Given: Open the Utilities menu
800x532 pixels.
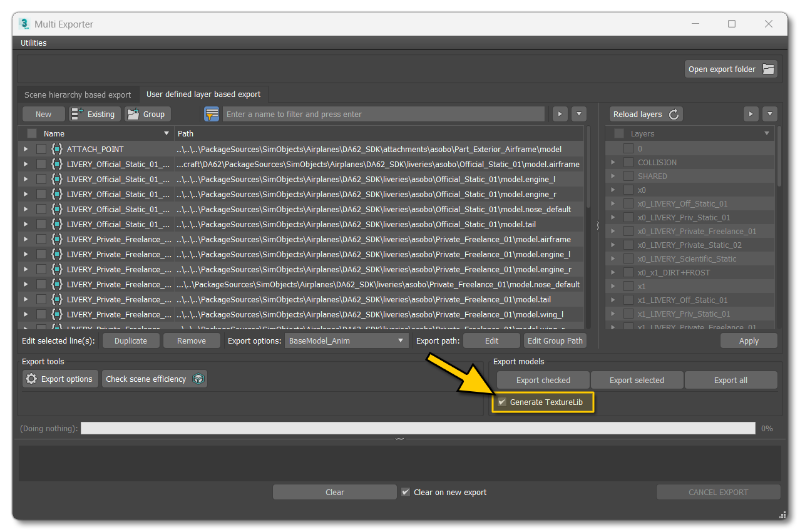Looking at the screenshot, I should [x=33, y=43].
